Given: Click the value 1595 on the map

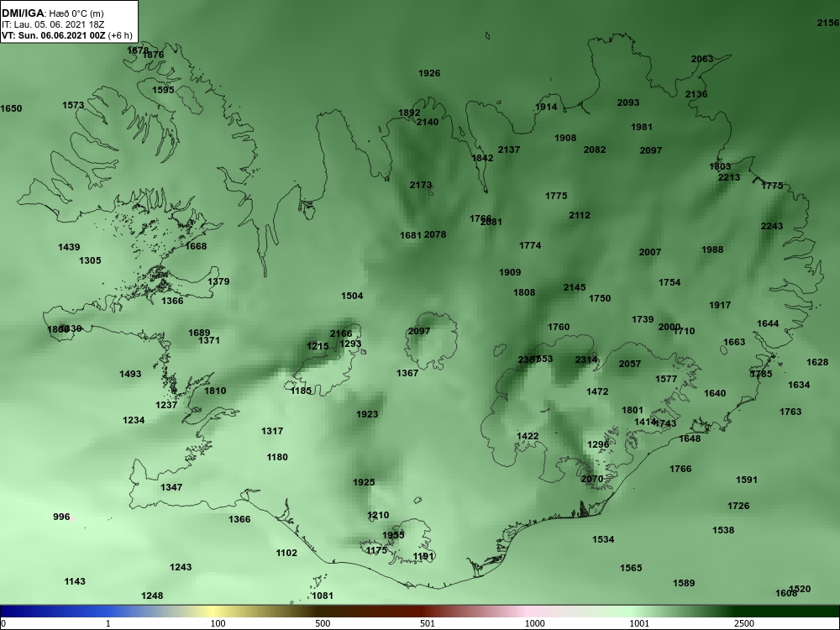Looking at the screenshot, I should (163, 90).
